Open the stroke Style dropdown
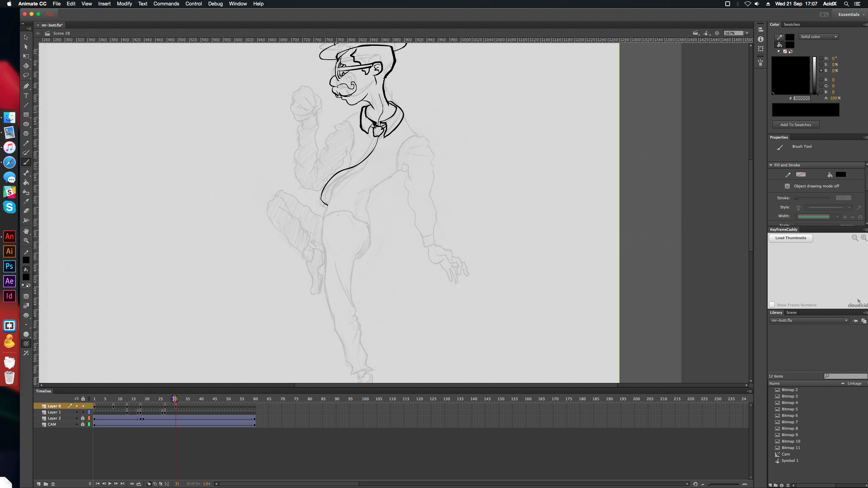 coord(829,207)
